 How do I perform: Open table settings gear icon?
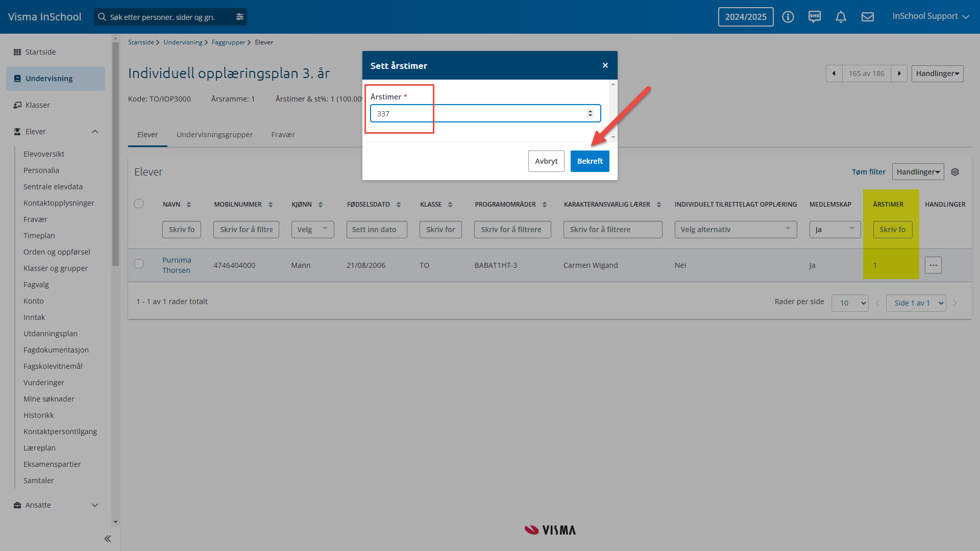pos(955,172)
